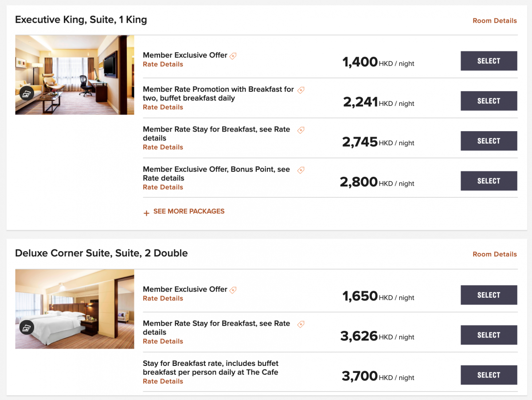Open photo gallery icon on Deluxe Corner Suite image

point(27,327)
